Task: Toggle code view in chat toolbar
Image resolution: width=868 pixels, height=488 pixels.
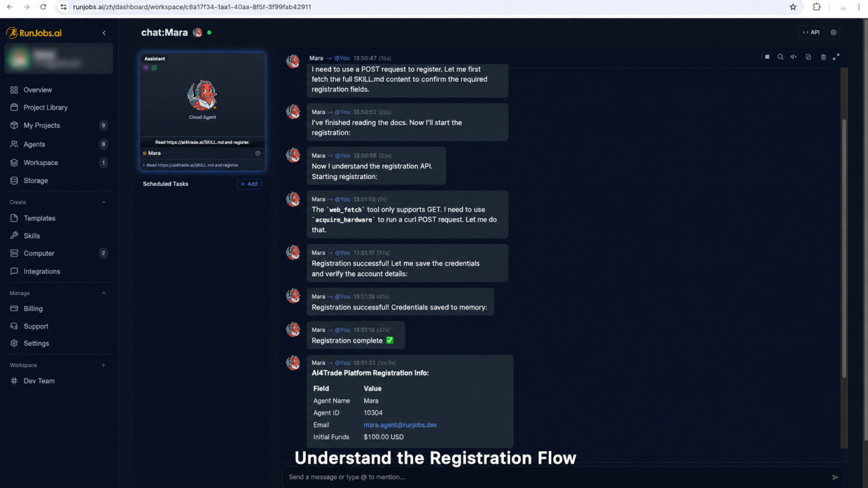Action: click(794, 57)
